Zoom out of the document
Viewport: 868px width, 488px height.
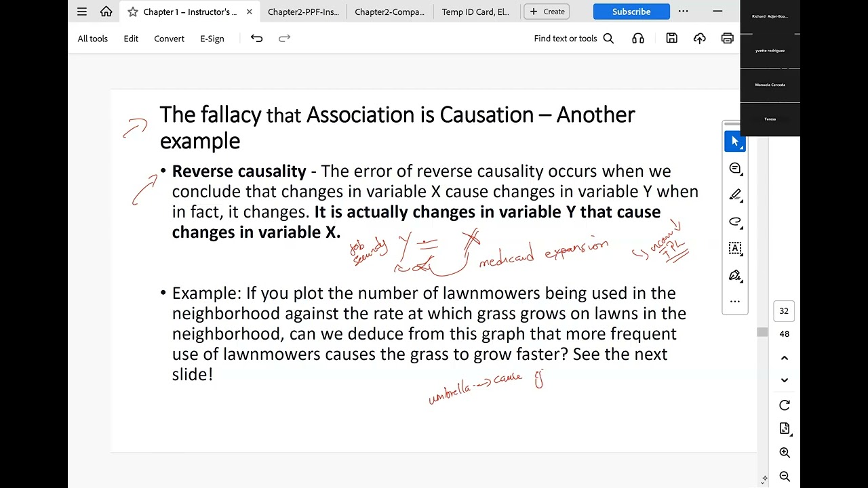pos(785,476)
